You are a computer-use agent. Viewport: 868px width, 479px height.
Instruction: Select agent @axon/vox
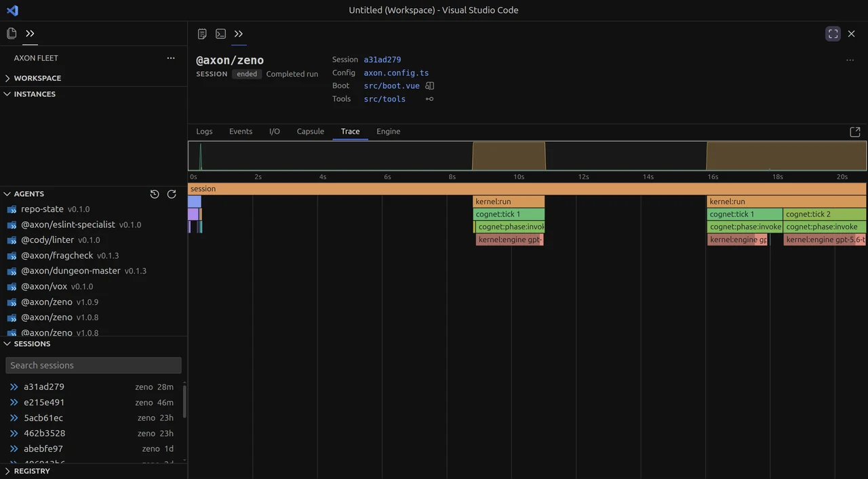pyautogui.click(x=94, y=286)
